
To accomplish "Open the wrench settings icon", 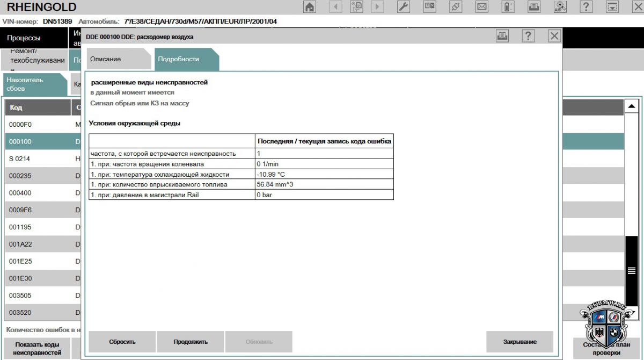I will coord(404,7).
